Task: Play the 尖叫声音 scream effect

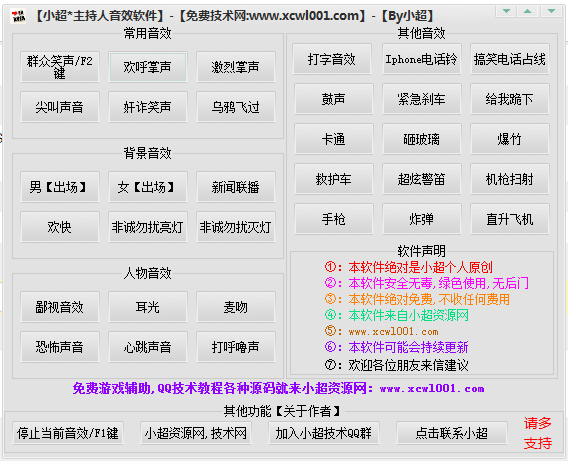Action: tap(60, 107)
